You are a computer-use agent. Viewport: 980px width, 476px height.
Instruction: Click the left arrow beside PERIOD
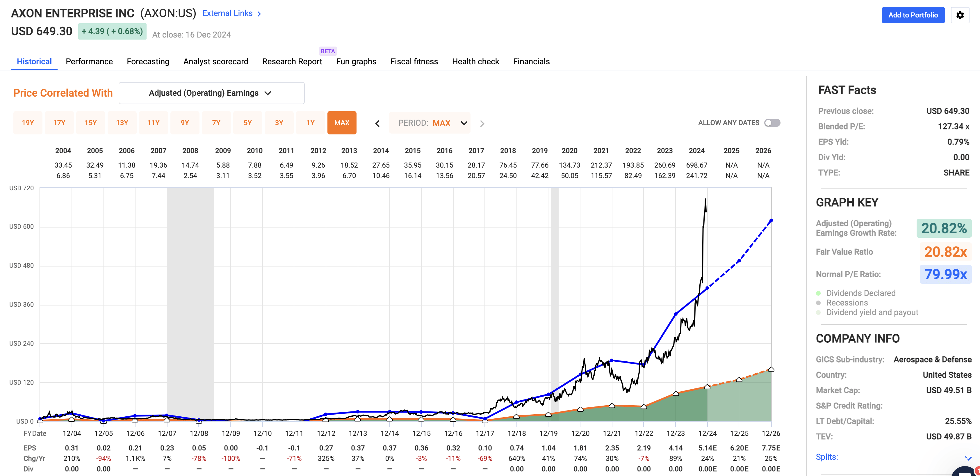(x=377, y=123)
